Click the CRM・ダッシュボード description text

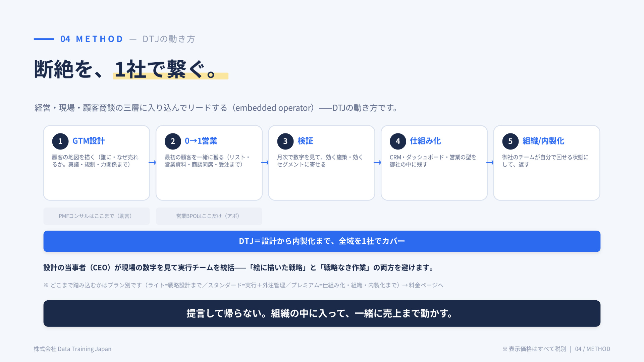[x=433, y=161]
